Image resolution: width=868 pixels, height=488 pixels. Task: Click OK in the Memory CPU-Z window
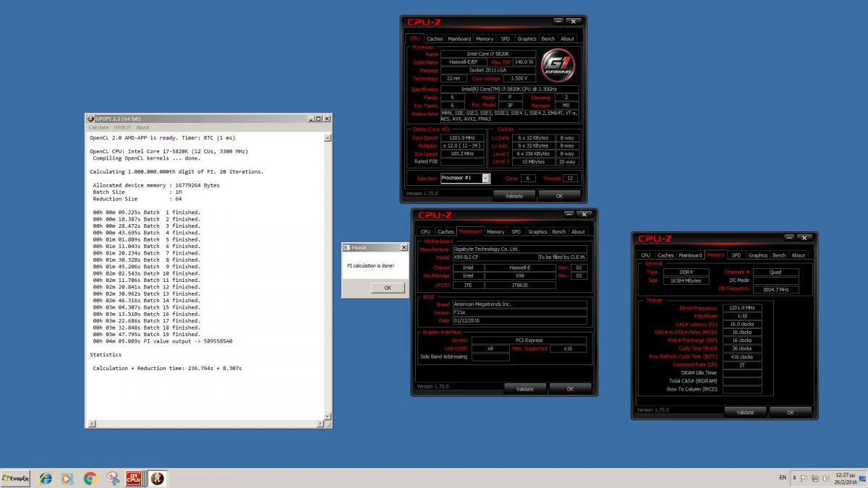pos(790,412)
